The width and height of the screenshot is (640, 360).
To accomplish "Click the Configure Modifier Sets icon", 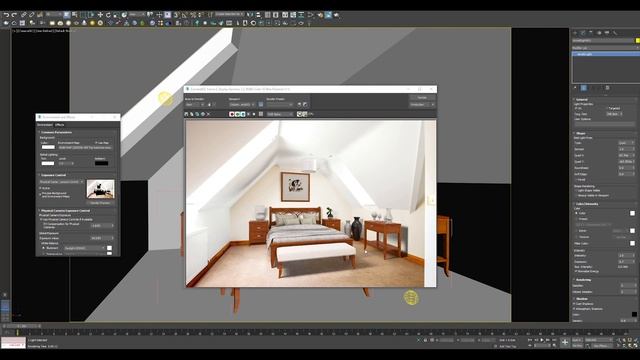I will point(607,88).
